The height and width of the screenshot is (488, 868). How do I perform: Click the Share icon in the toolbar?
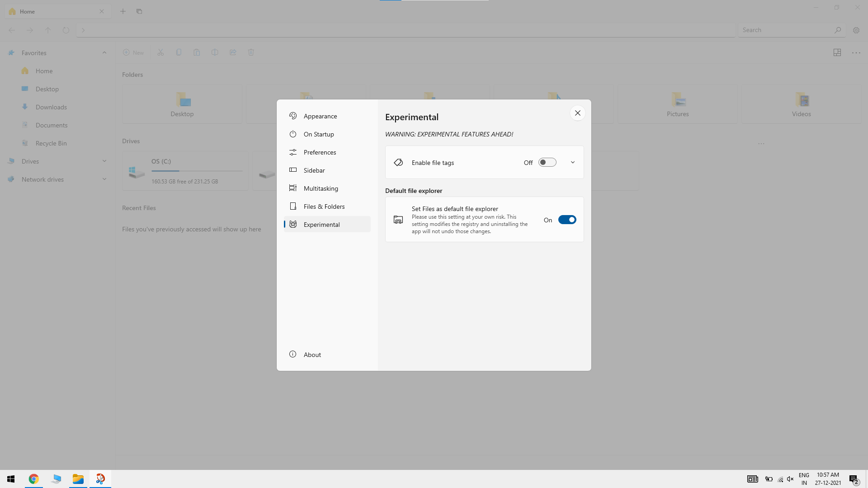tap(233, 52)
